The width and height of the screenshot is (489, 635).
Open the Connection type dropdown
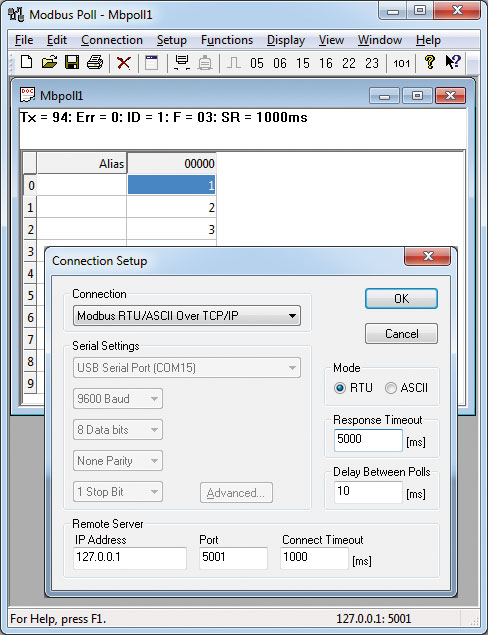[187, 316]
